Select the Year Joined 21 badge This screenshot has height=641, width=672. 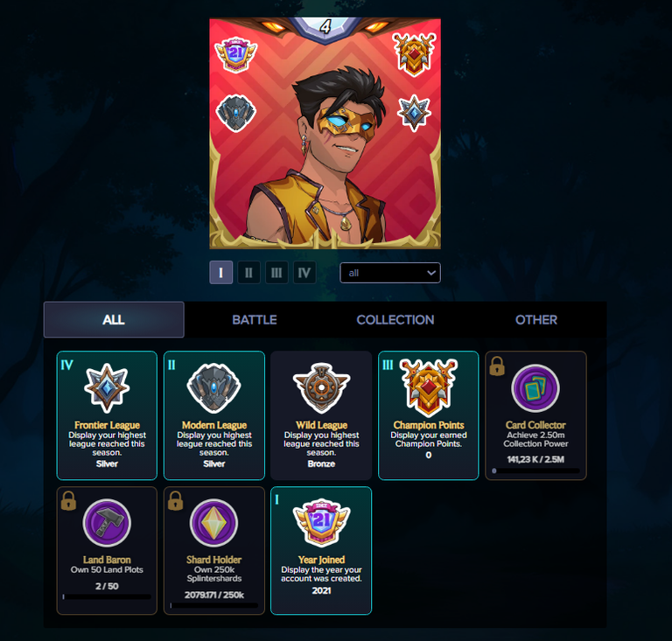point(321,523)
